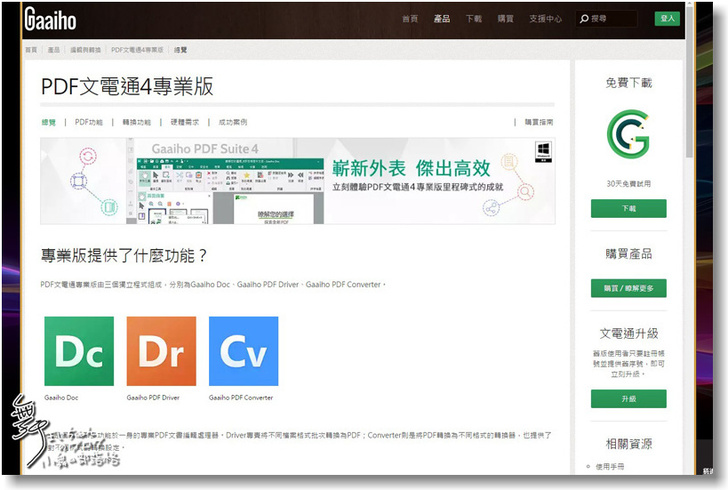728x490 pixels.
Task: Open the 產品 menu in the top navigation
Action: [x=442, y=19]
